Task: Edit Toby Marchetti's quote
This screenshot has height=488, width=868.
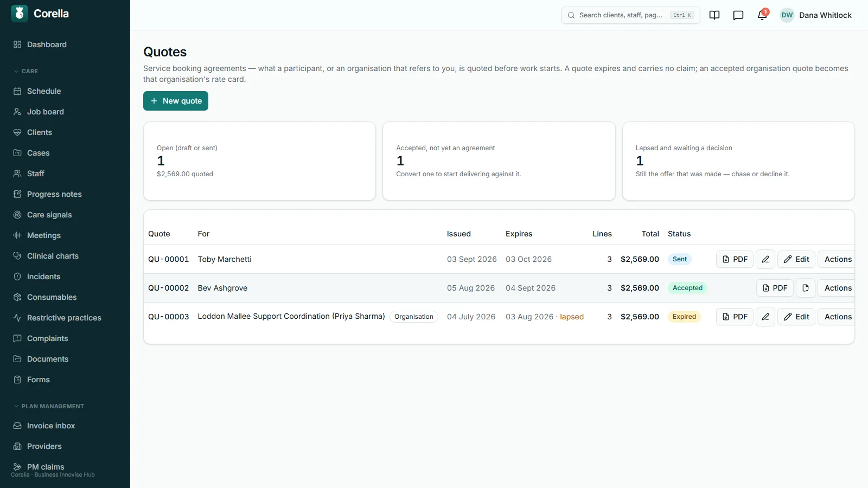Action: click(796, 259)
